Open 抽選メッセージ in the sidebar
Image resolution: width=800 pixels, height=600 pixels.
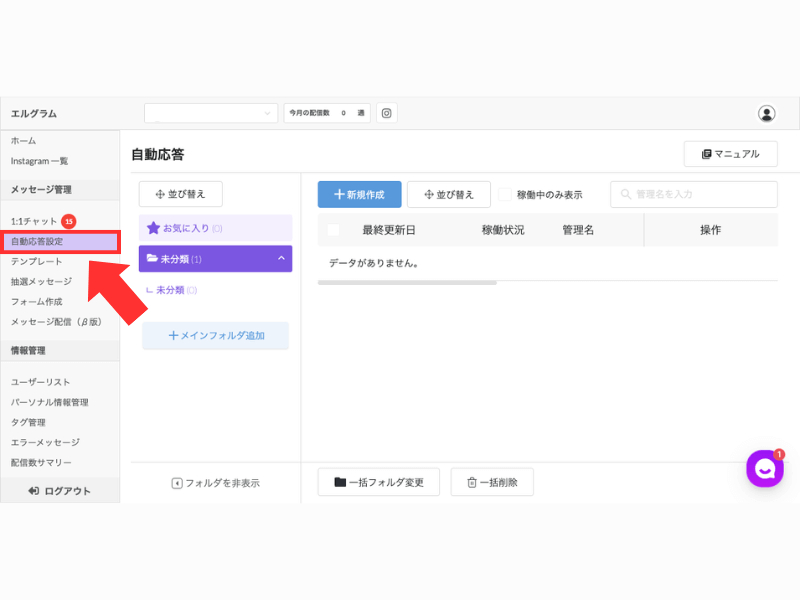pyautogui.click(x=41, y=282)
